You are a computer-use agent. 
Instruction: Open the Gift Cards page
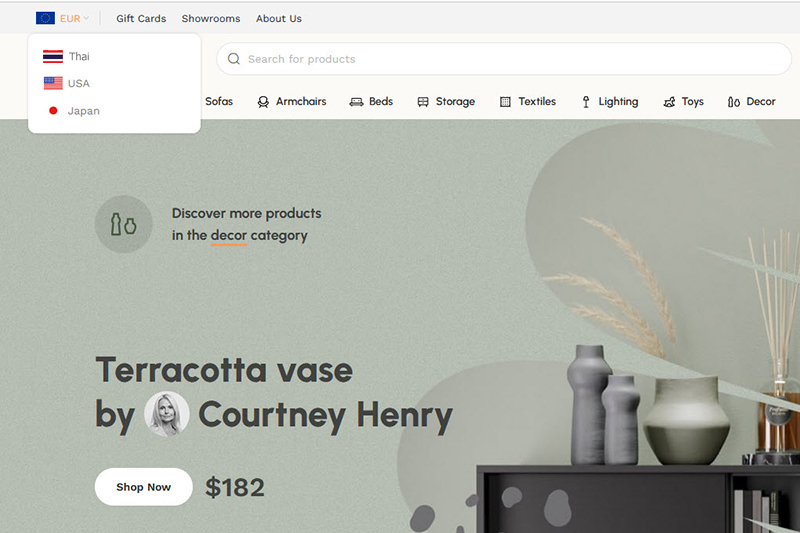click(141, 18)
